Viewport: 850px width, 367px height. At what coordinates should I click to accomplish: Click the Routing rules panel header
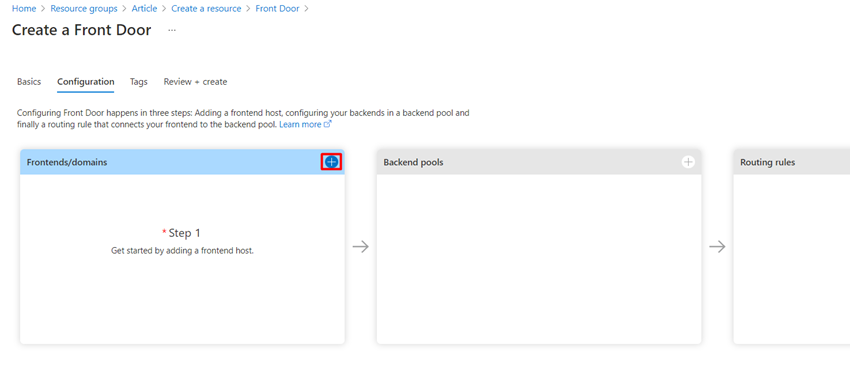[791, 162]
